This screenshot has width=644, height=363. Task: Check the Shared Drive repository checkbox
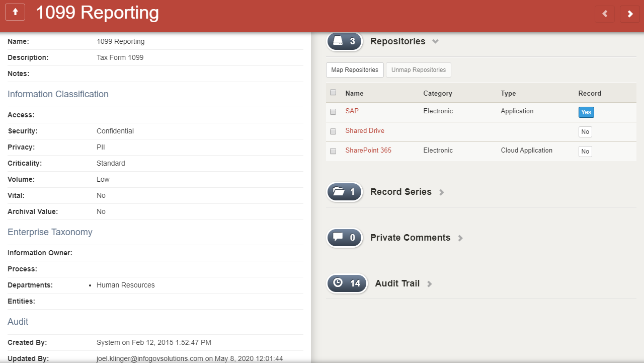333,131
